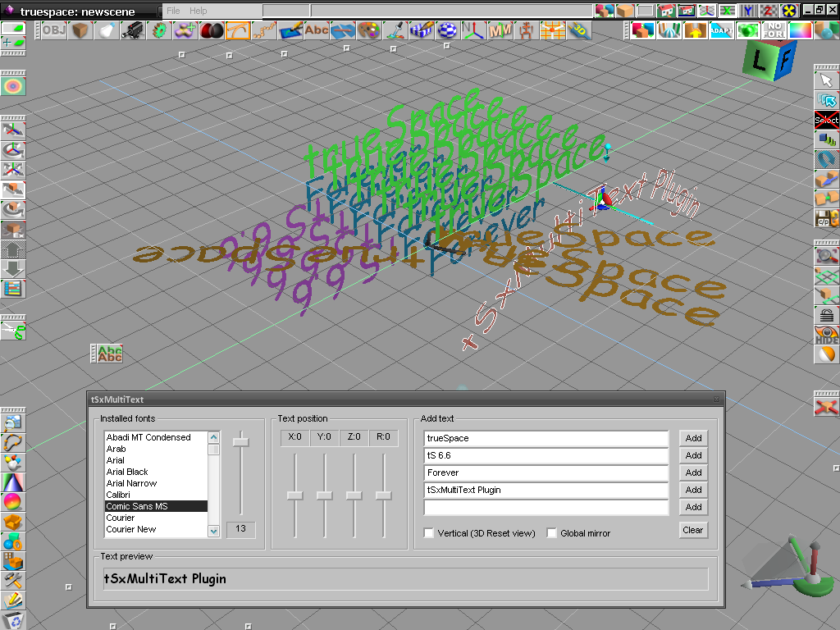Click the trash bin delete icon
This screenshot has width=840, height=630.
13,620
